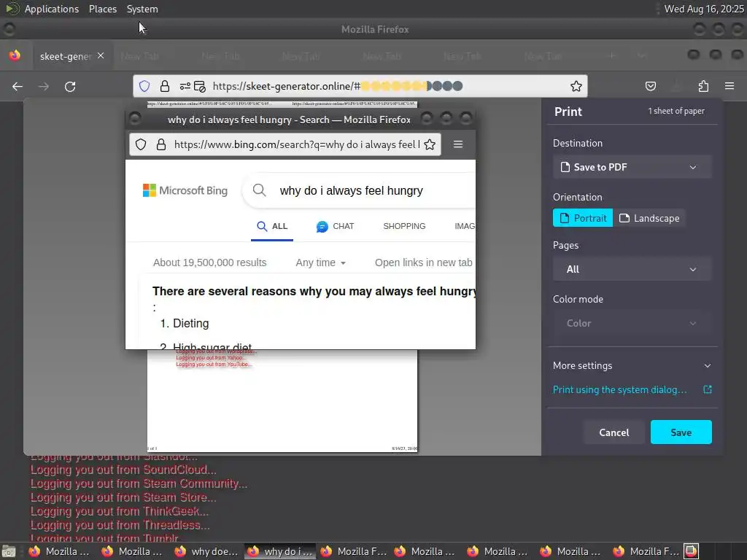Click 'Logging you out from ThinkGeek...' line
This screenshot has width=747, height=560.
click(120, 511)
